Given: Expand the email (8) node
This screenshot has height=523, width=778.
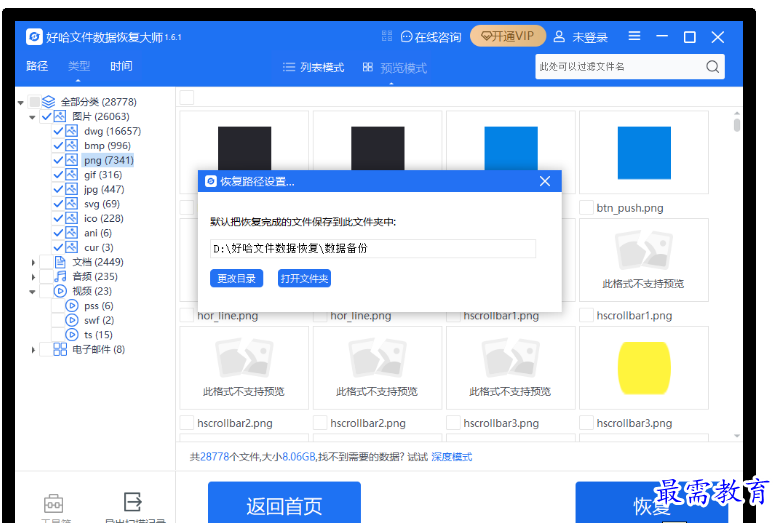Looking at the screenshot, I should click(x=33, y=350).
